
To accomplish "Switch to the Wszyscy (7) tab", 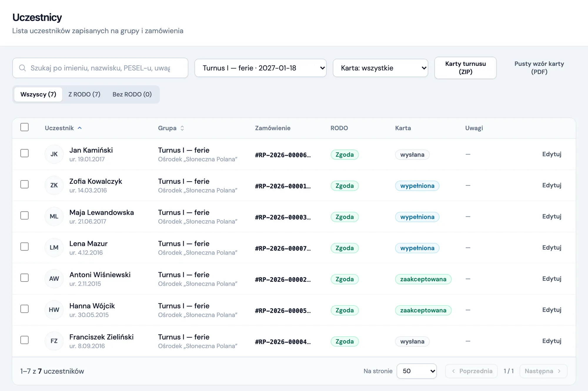I will click(x=38, y=94).
